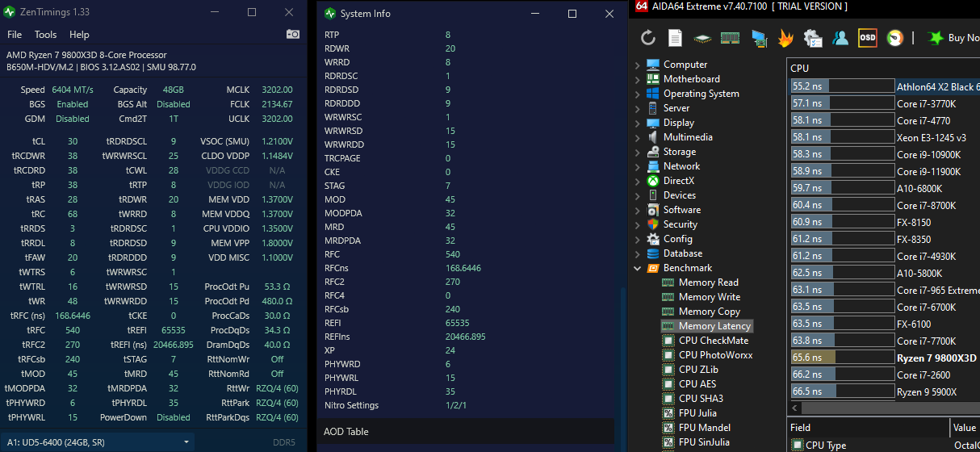This screenshot has height=452, width=980.
Task: Take screenshot with ZenTimings camera icon
Action: coord(293,35)
